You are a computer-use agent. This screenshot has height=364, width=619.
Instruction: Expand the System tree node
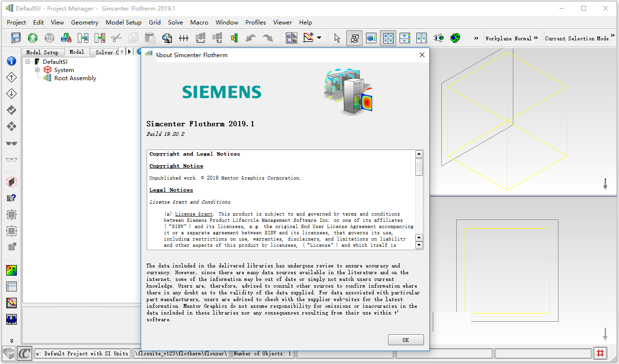(x=37, y=70)
